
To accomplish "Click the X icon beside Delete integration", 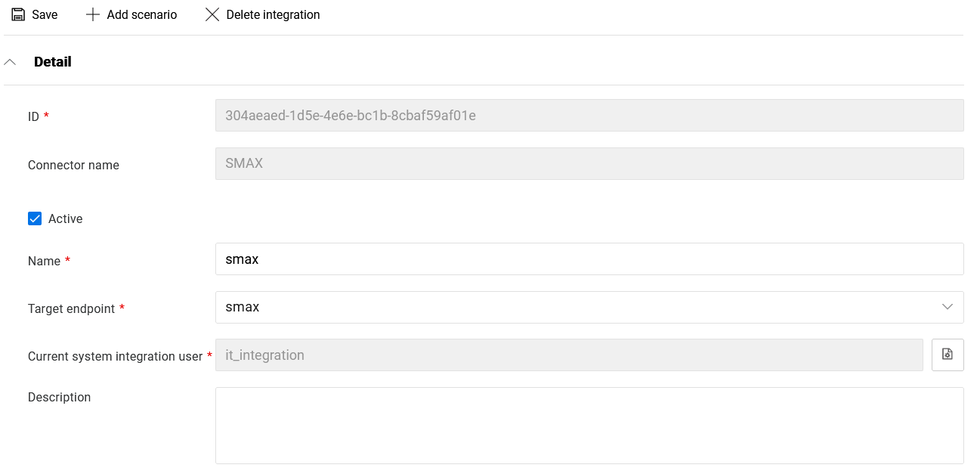I will [212, 14].
